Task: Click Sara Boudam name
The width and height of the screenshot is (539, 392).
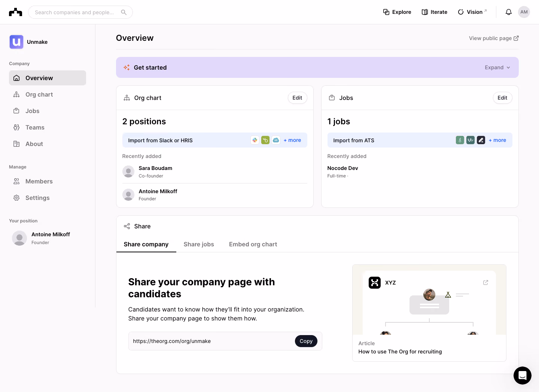Action: (155, 168)
